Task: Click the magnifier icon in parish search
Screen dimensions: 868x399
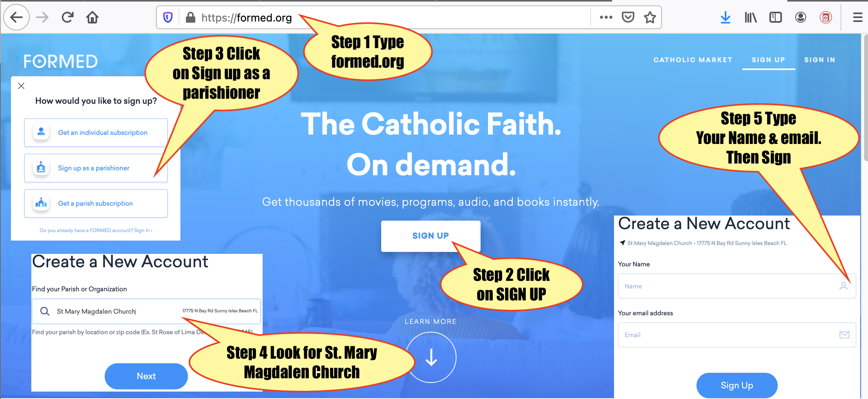Action: click(45, 311)
